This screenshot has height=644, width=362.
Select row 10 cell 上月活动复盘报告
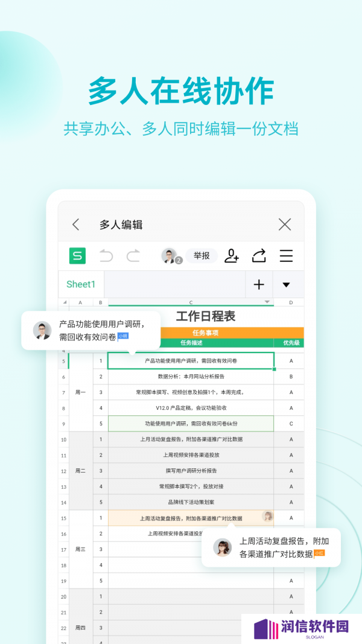click(x=191, y=439)
